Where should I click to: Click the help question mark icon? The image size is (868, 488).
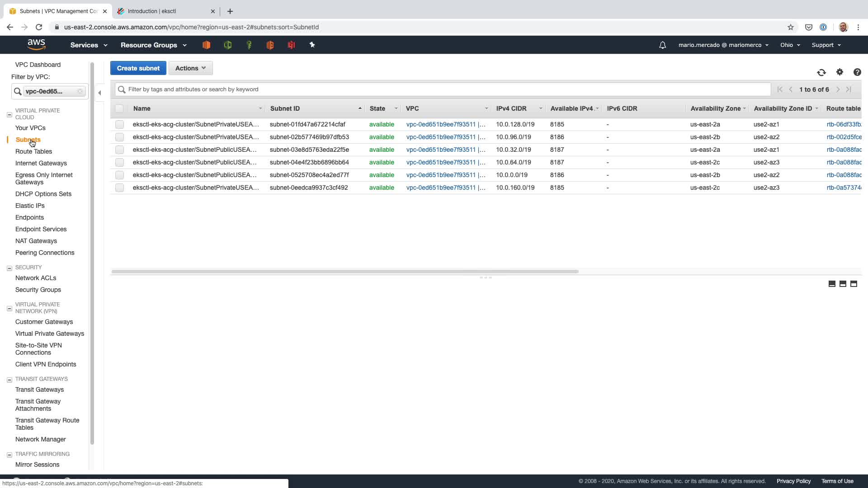(x=857, y=72)
